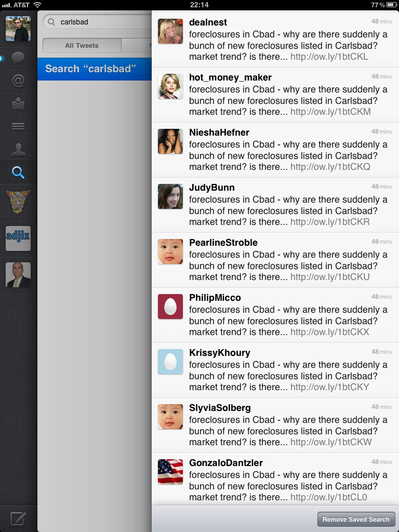Select the All Tweets tab
Image resolution: width=399 pixels, height=532 pixels.
[82, 46]
